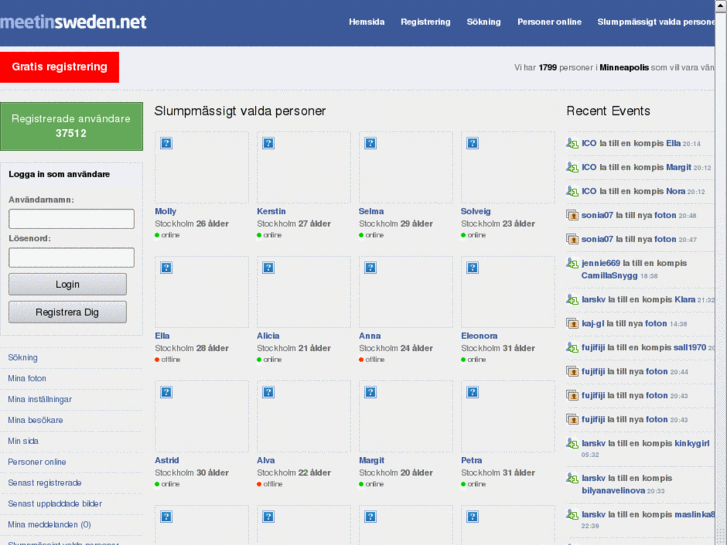Image resolution: width=727 pixels, height=545 pixels.
Task: Click friend icon beside larskv and kinkygirl event
Action: [573, 443]
